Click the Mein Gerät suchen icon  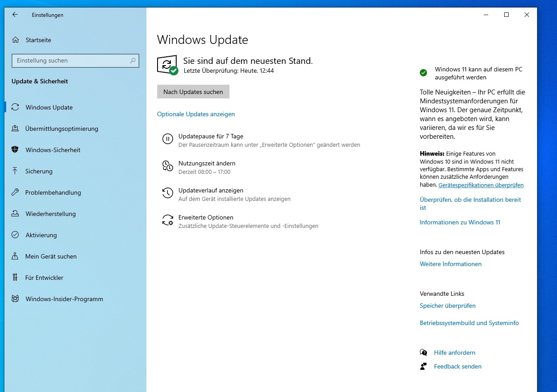coord(15,256)
